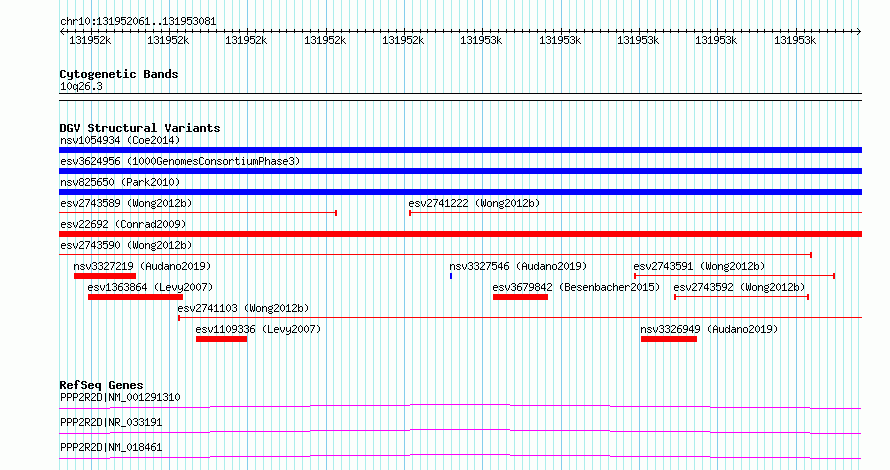The width and height of the screenshot is (890, 470).
Task: Click the right arrow of coordinate ruler
Action: [x=859, y=32]
